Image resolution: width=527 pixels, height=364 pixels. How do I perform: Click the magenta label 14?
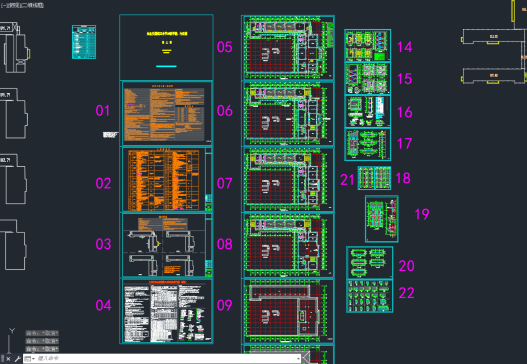point(405,47)
